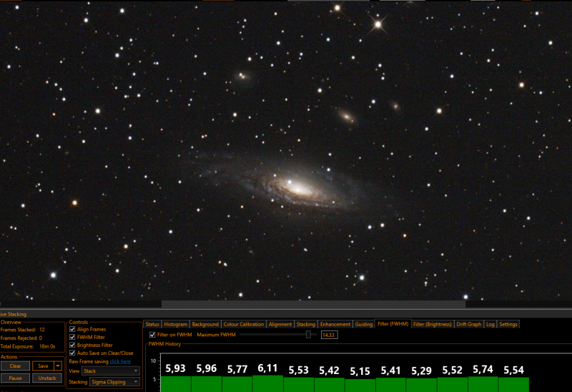Open the Settings tab
Viewport: 572px width, 392px height.
508,324
